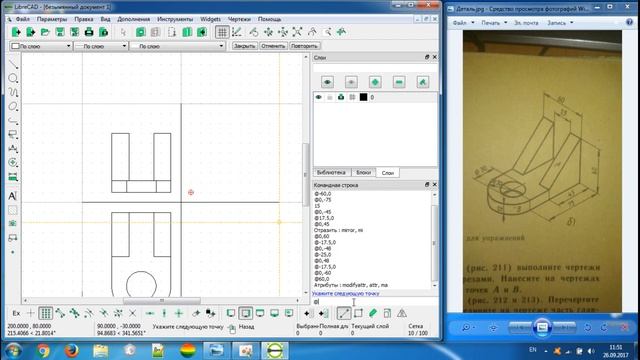Click the remove layer minus icon

pyautogui.click(x=399, y=82)
